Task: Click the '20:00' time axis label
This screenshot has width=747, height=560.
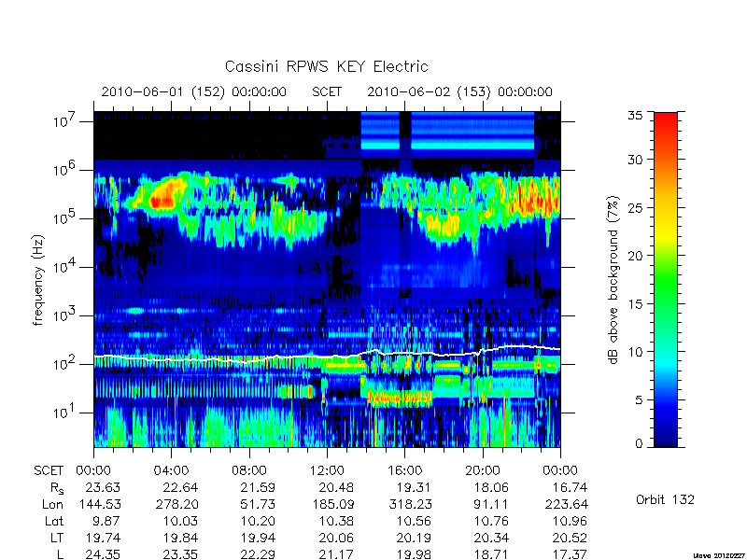Action: click(x=483, y=470)
